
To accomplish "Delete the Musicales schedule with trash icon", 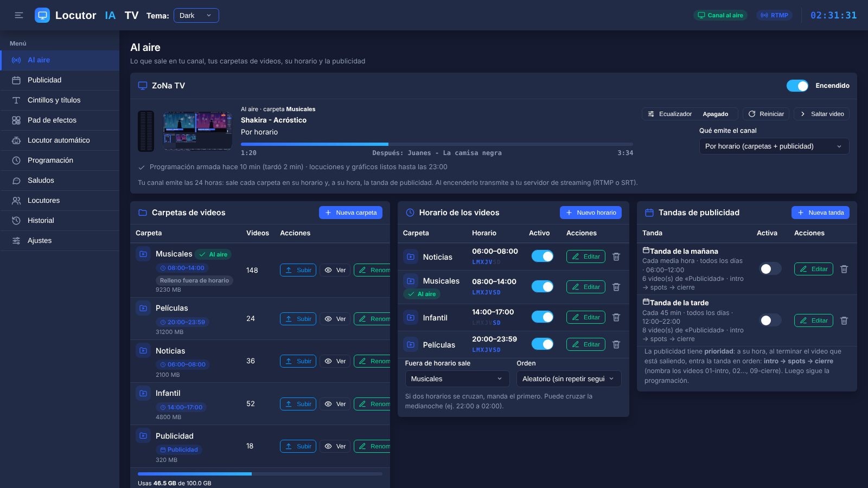I will (616, 287).
